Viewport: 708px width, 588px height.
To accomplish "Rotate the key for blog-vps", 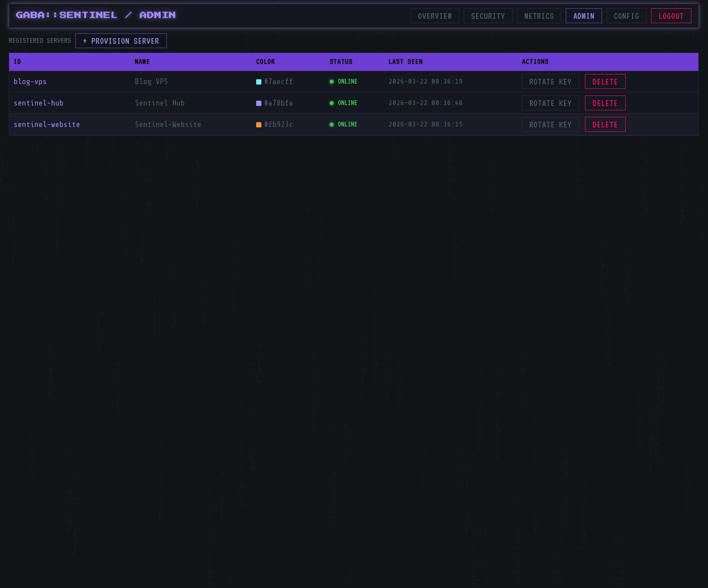I will (x=550, y=81).
